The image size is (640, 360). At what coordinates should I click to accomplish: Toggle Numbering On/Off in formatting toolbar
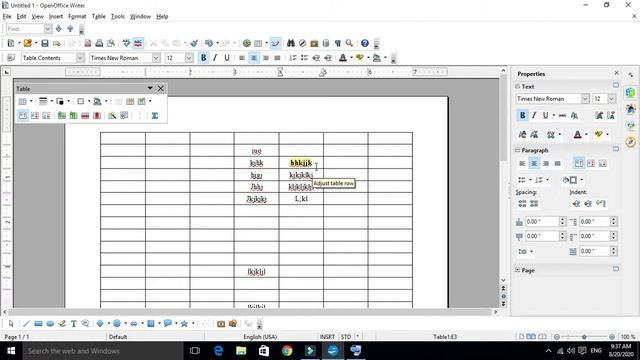click(293, 58)
